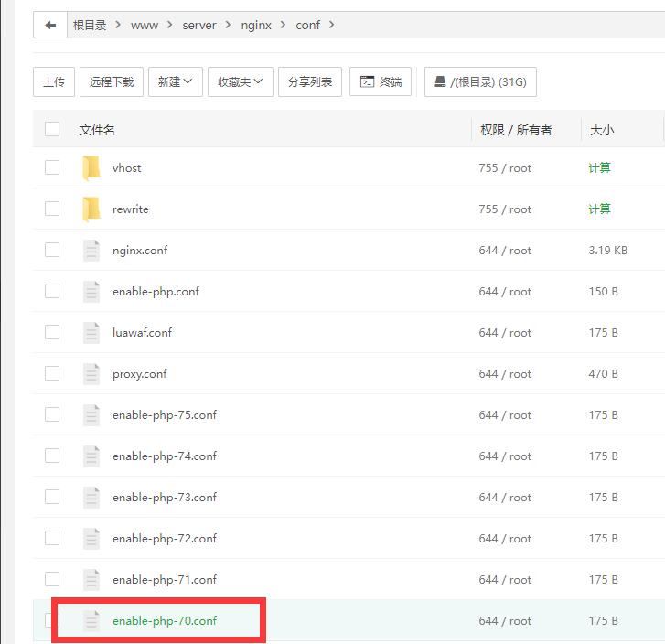Navigate to server in breadcrumb
This screenshot has width=665, height=644.
pyautogui.click(x=199, y=26)
